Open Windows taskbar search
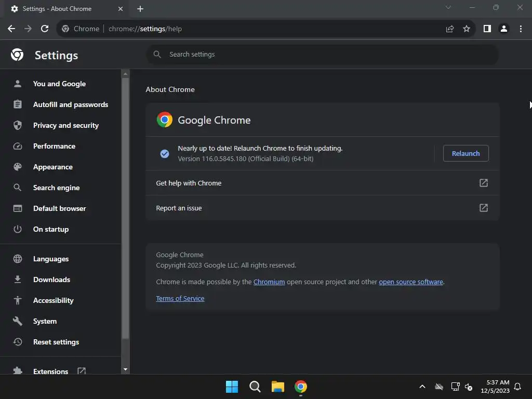This screenshot has width=532, height=399. coord(255,387)
